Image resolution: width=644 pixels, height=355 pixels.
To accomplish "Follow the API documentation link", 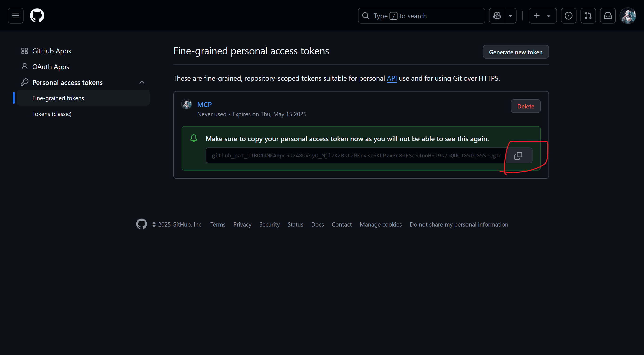I will 391,78.
